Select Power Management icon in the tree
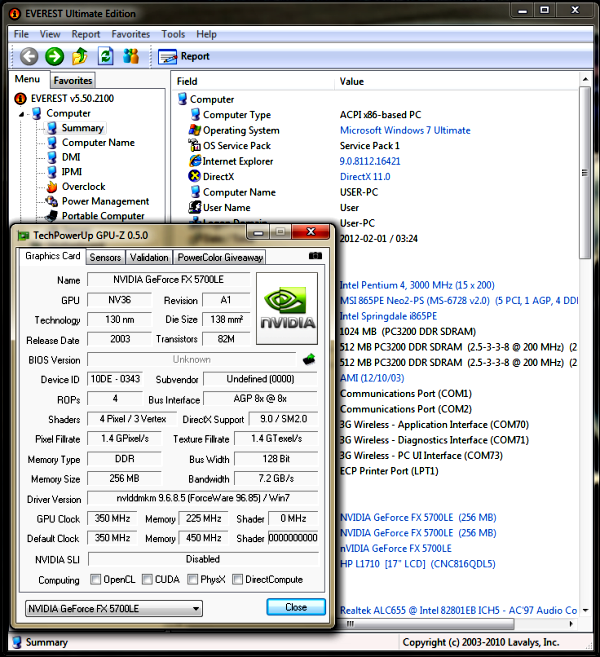The width and height of the screenshot is (600, 657). tap(52, 201)
